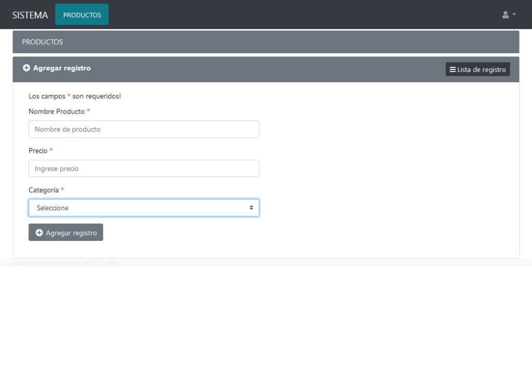Switch to the PRODUCTOS navigation tab
This screenshot has height=392, width=532.
point(82,15)
